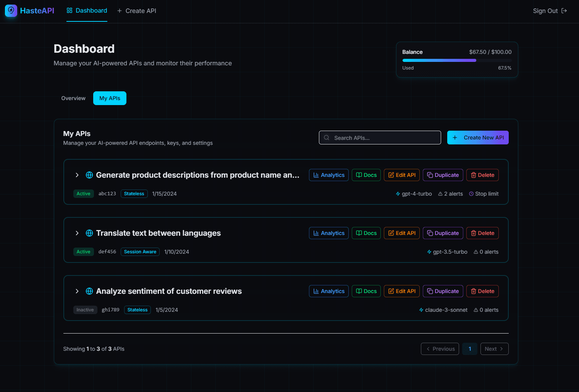
Task: Click the magnifier icon in the search box
Action: (x=327, y=138)
